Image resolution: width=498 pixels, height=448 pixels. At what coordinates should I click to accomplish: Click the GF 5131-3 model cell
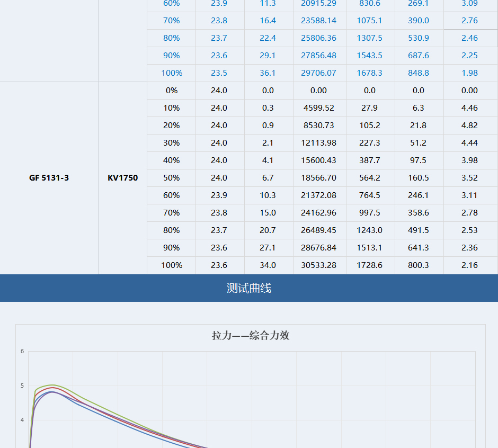click(x=49, y=178)
